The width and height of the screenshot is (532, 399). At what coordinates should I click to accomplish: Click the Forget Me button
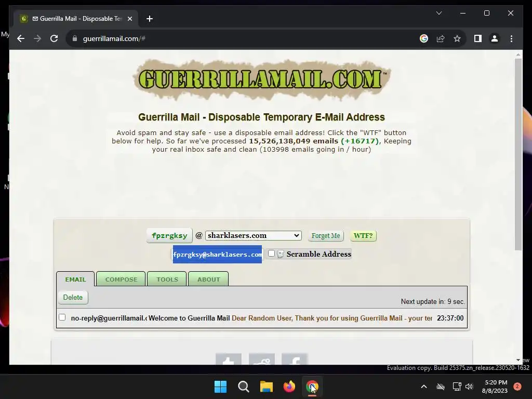326,236
